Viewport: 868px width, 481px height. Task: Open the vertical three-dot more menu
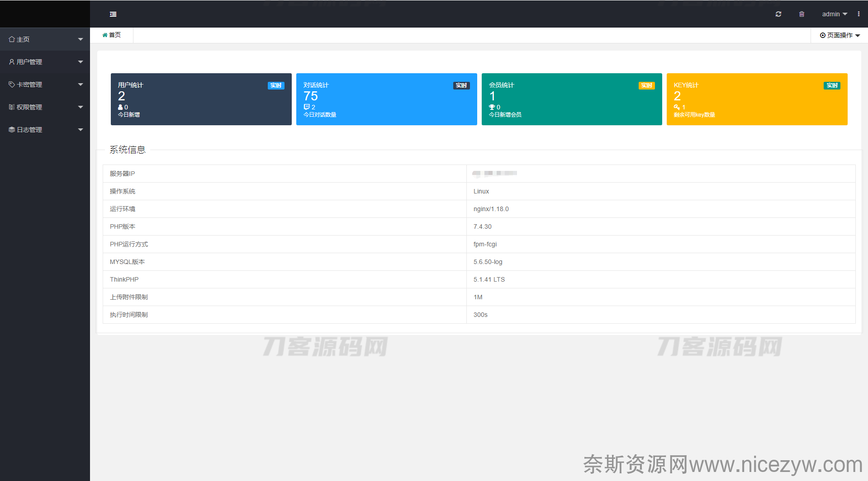point(859,14)
